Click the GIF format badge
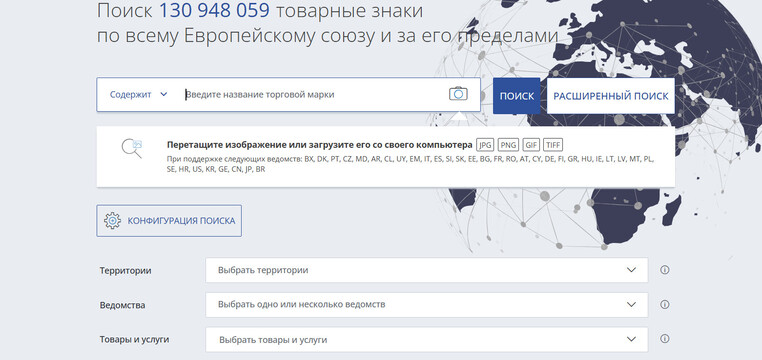The image size is (762, 360). [531, 145]
